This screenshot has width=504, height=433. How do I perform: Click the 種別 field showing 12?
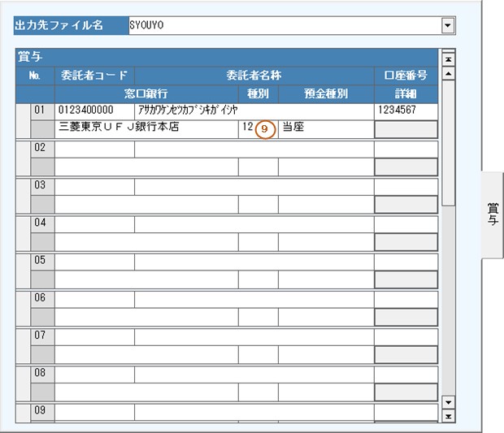(245, 128)
